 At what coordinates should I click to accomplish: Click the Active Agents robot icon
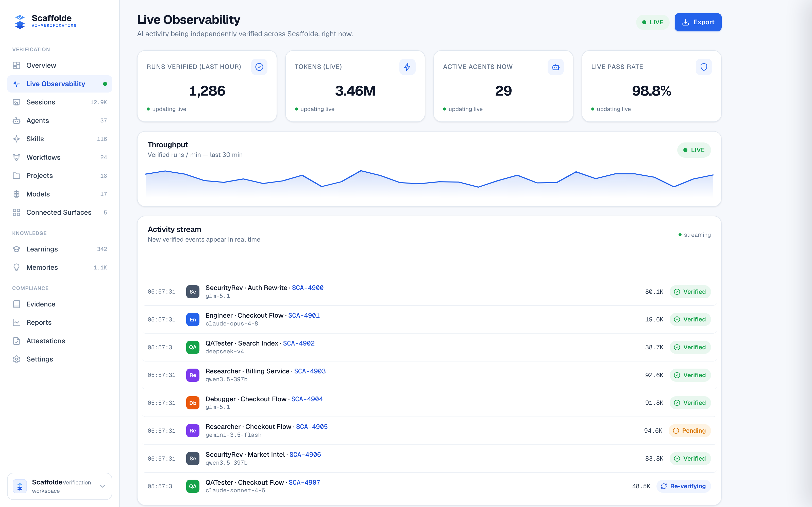(x=556, y=67)
